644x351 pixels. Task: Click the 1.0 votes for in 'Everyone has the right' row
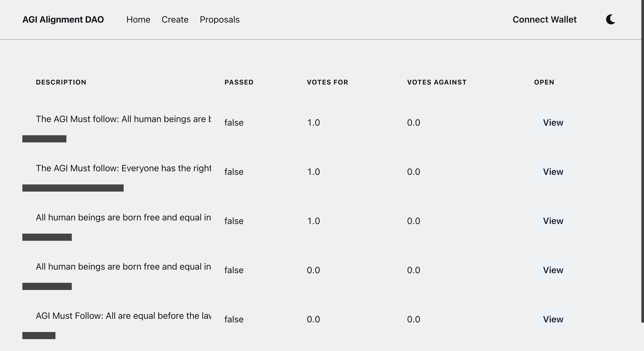coord(313,172)
